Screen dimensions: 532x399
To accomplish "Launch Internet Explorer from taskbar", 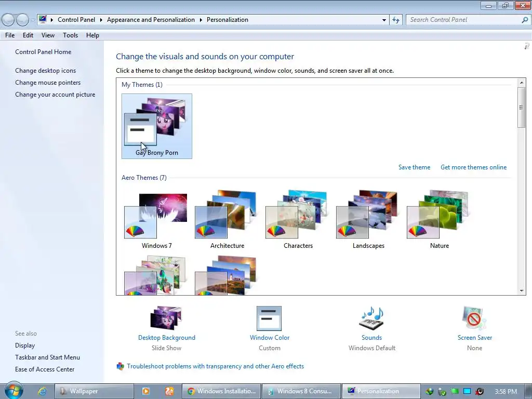I will (x=42, y=391).
